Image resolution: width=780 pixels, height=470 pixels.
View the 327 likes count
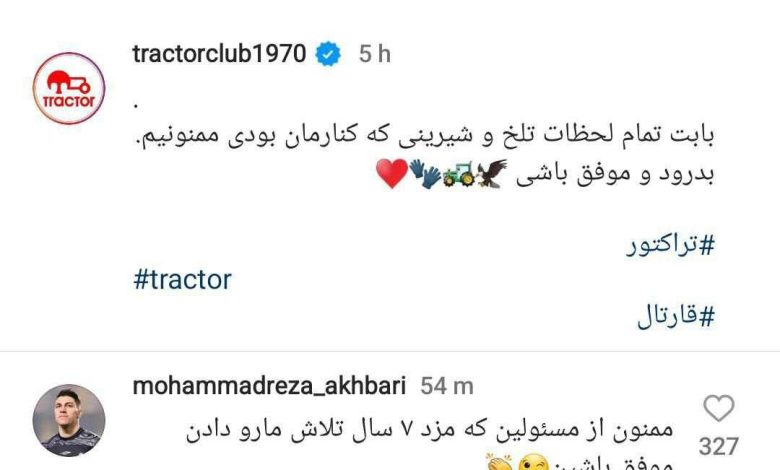point(719,446)
